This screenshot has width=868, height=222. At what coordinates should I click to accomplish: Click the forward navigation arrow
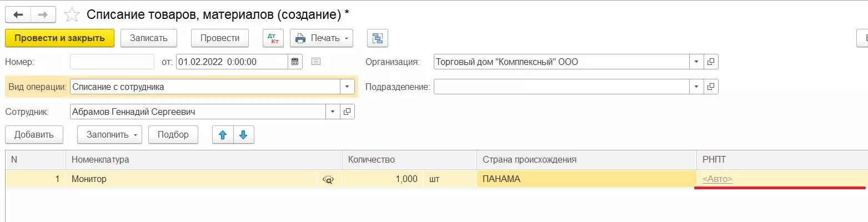[x=43, y=14]
